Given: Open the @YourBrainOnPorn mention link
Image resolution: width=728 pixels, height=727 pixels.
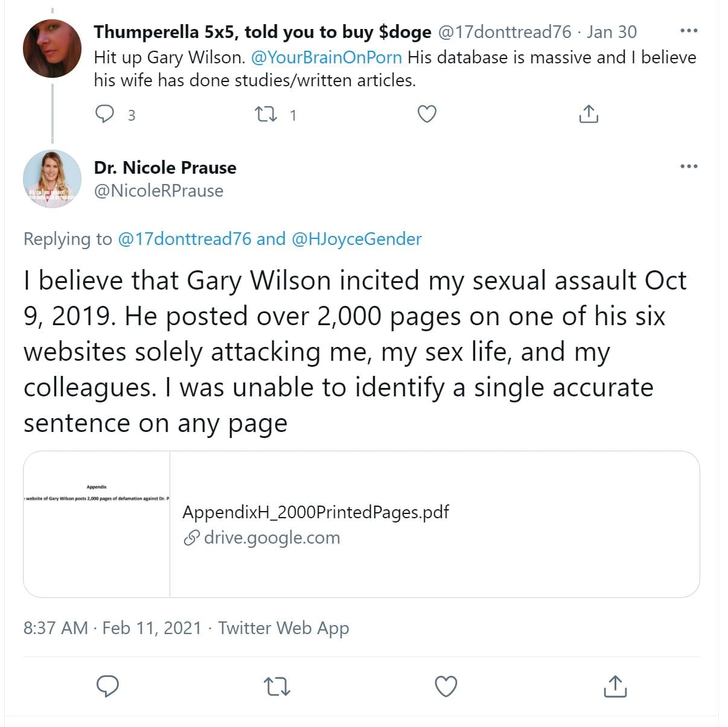Looking at the screenshot, I should 326,57.
